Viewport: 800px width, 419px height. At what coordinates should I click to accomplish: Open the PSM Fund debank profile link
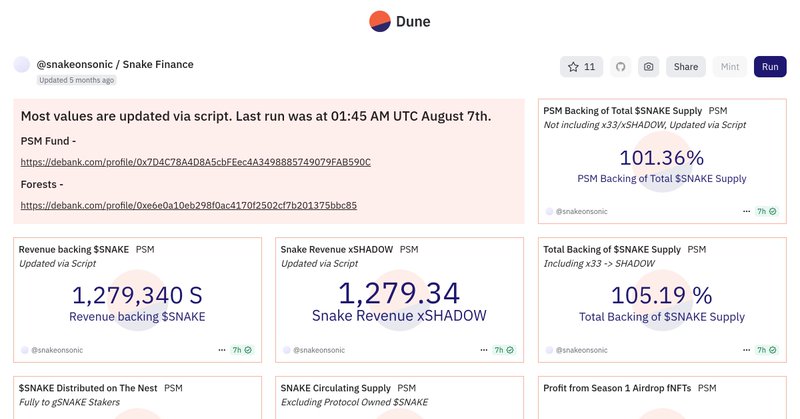pos(196,162)
